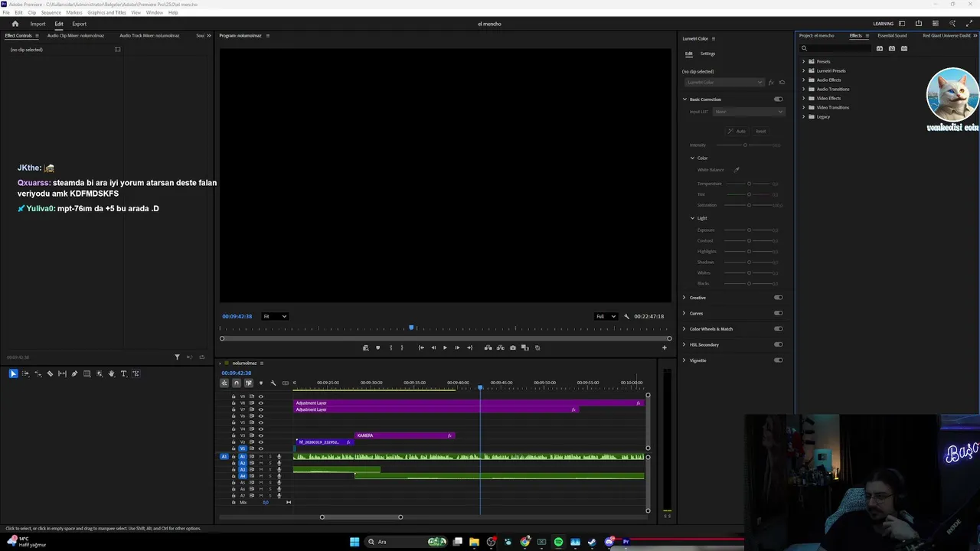Open the Workspaces icon in header

tap(902, 24)
